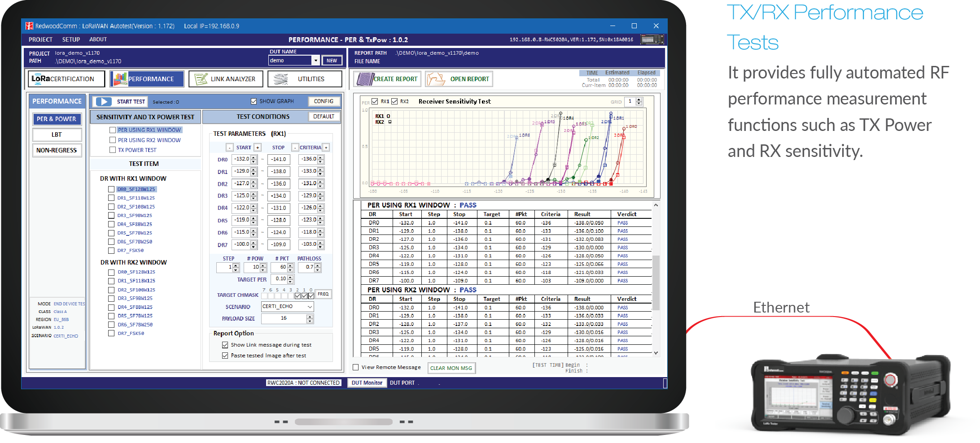The width and height of the screenshot is (980, 443).
Task: Click scroll-down arrow of results table
Action: point(656,353)
